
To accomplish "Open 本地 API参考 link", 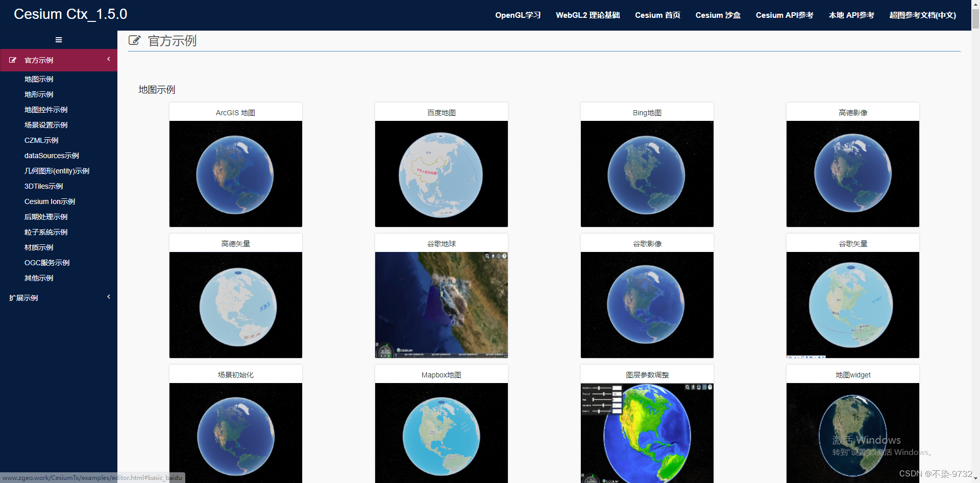I will pyautogui.click(x=851, y=15).
